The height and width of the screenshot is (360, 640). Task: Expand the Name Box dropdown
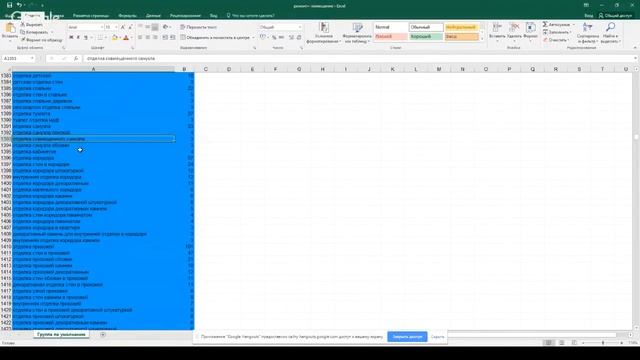coord(32,58)
